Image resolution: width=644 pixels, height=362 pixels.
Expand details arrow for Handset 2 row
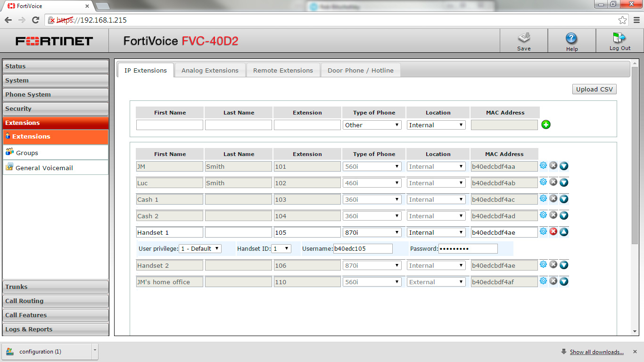click(564, 265)
